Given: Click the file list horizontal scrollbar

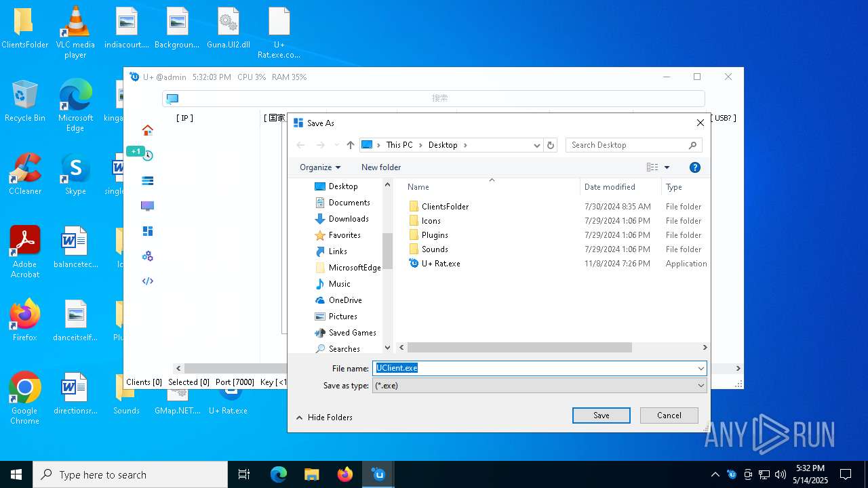Looking at the screenshot, I should click(x=519, y=348).
